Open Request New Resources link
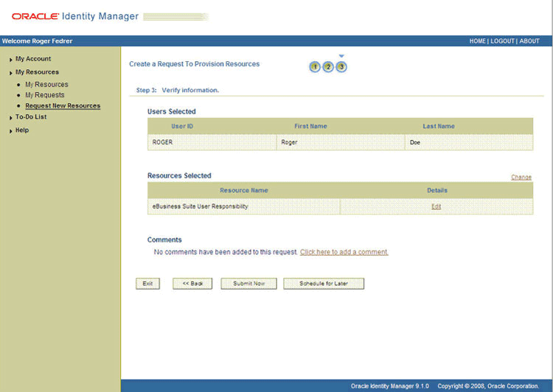This screenshot has height=392, width=553. pos(63,106)
